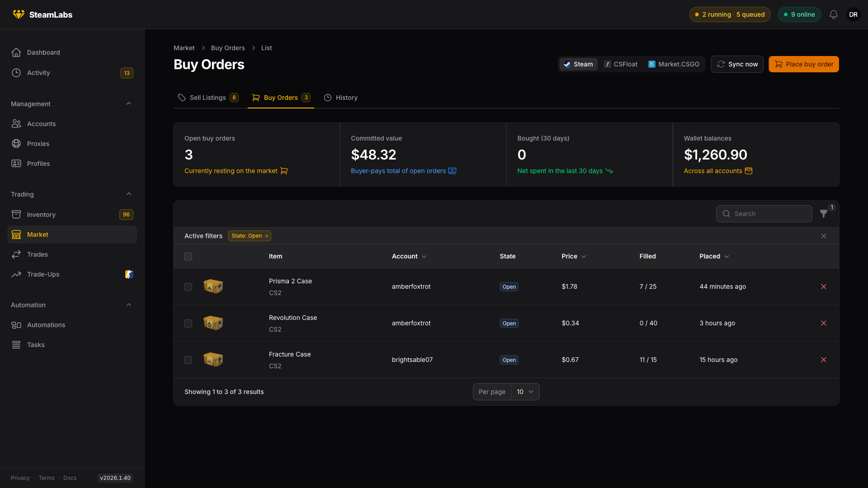Select the Prisma 2 Case row checkbox

pyautogui.click(x=188, y=287)
